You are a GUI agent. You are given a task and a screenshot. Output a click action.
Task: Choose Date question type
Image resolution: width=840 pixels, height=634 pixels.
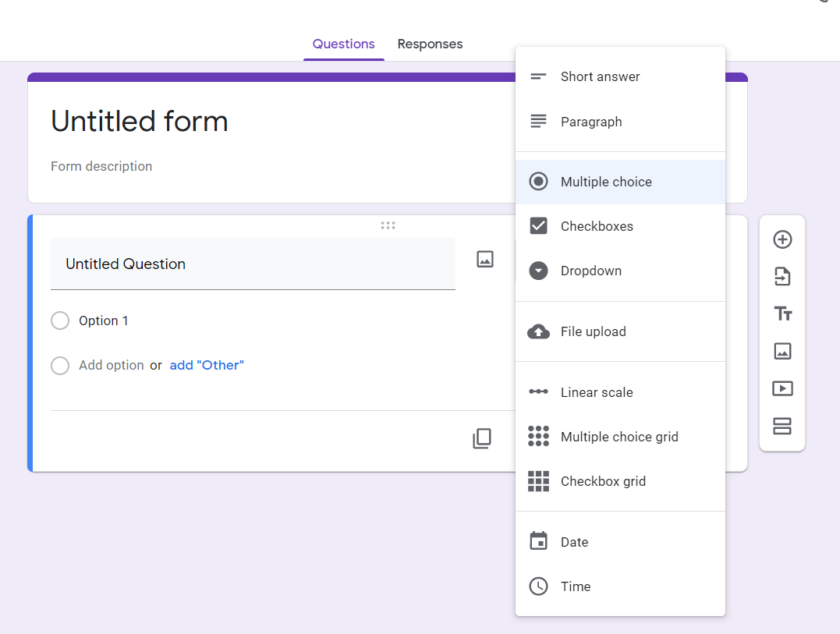click(x=620, y=542)
